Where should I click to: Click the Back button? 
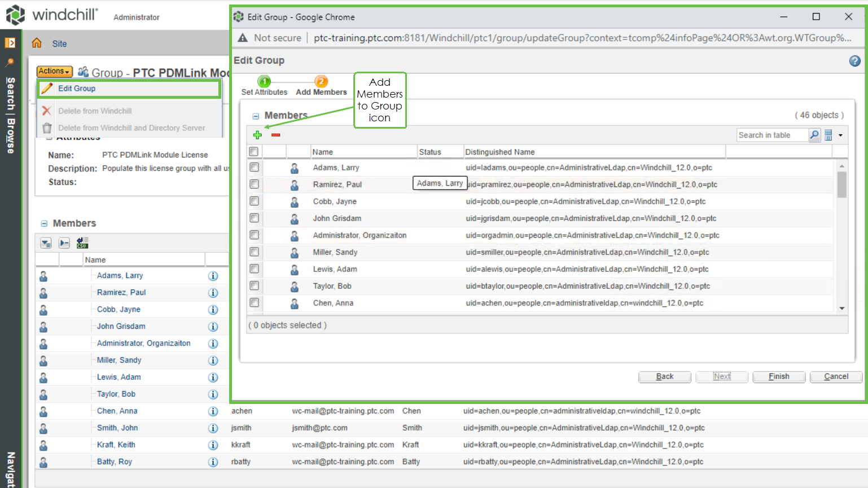tap(665, 377)
